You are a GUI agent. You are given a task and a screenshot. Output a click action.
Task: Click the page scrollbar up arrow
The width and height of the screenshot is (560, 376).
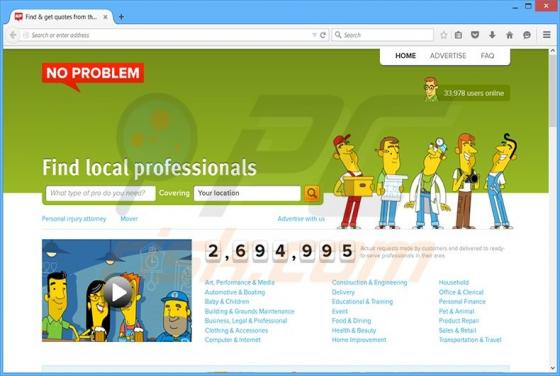click(x=553, y=51)
